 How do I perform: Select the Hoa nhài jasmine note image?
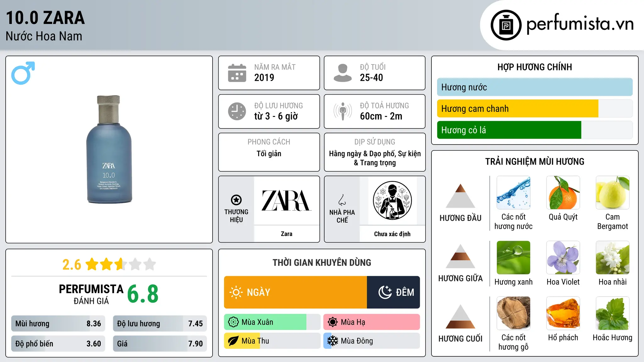[x=613, y=258]
